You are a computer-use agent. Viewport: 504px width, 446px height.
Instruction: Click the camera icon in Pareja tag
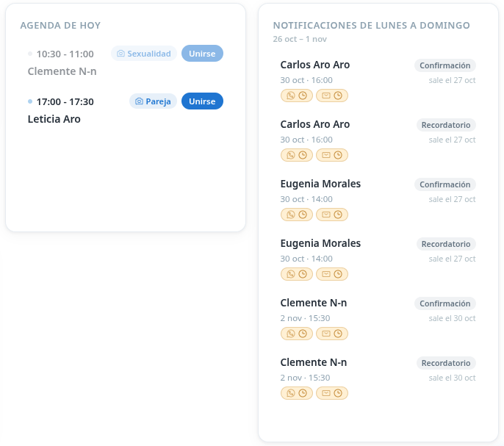tap(139, 101)
